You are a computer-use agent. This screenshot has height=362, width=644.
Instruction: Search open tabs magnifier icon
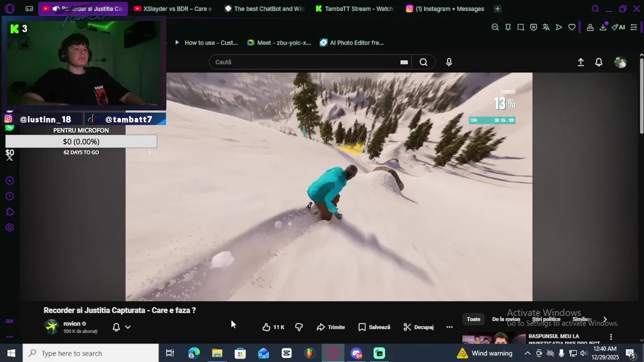coord(595,9)
